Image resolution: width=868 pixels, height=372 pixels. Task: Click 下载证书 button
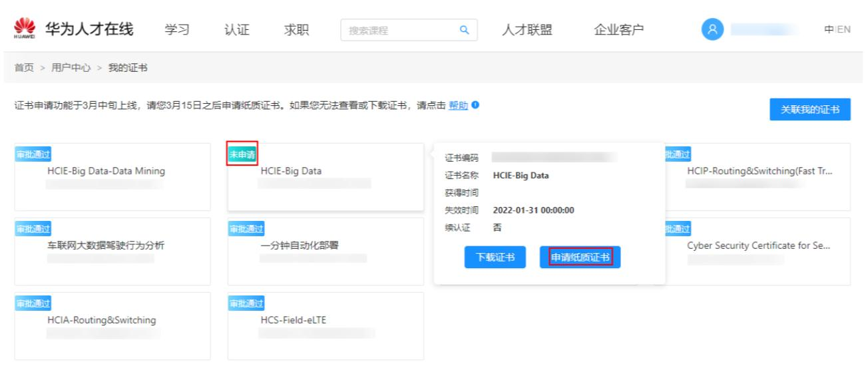[x=494, y=258]
